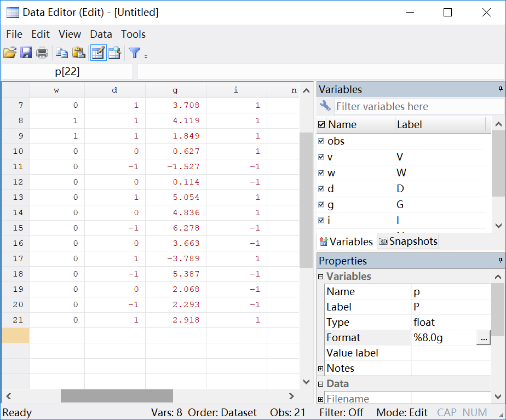Select the Label property value P
The image size is (506, 420).
click(451, 307)
